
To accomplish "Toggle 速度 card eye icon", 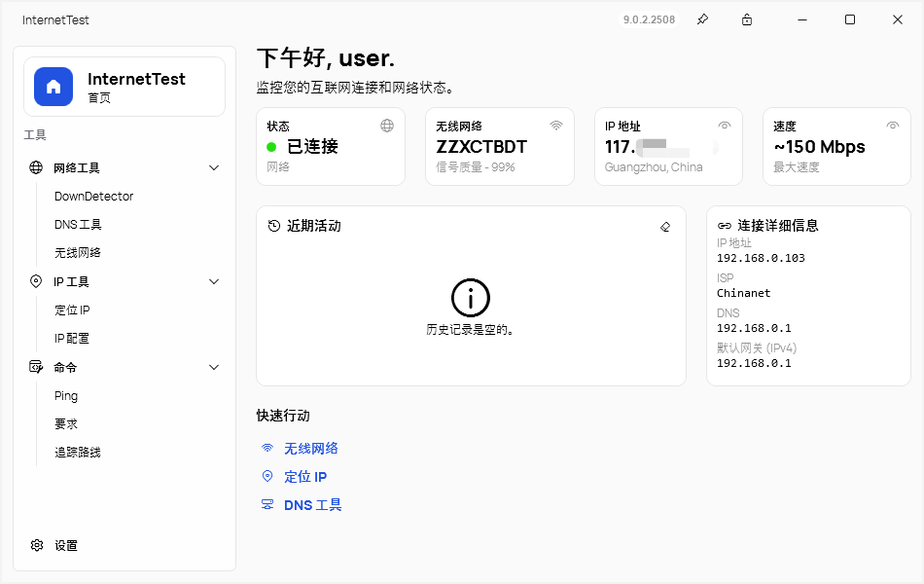I will pyautogui.click(x=893, y=126).
